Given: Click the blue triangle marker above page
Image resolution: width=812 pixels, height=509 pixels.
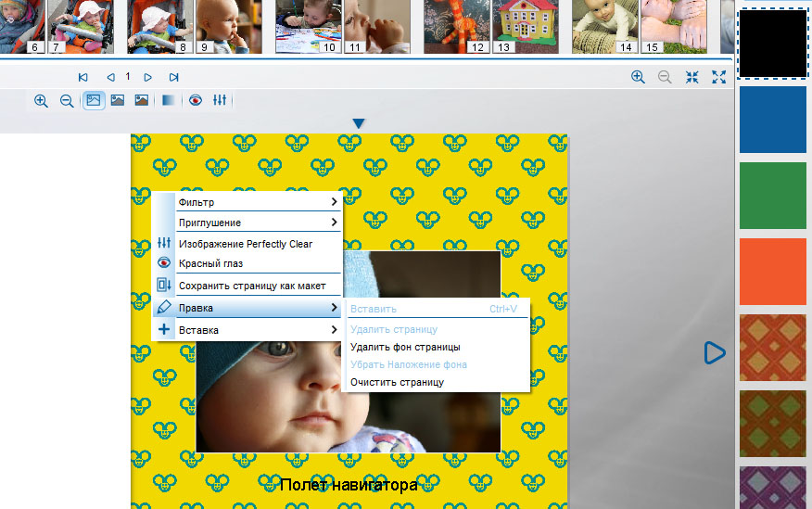Looking at the screenshot, I should click(x=359, y=123).
